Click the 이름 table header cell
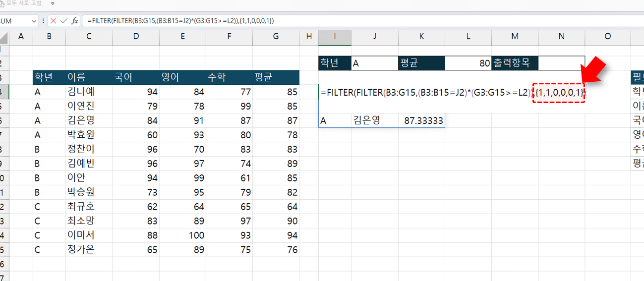644x281 pixels. tap(89, 77)
